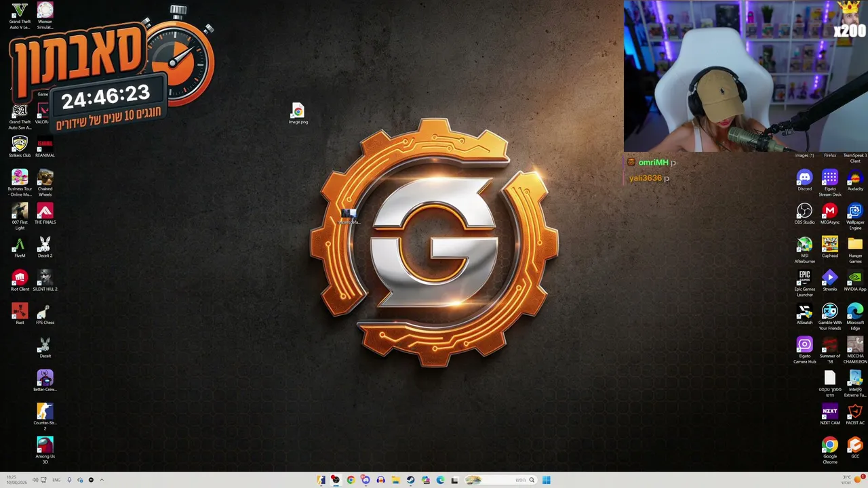
Task: Launch the FiveM desktop icon
Action: click(x=20, y=247)
